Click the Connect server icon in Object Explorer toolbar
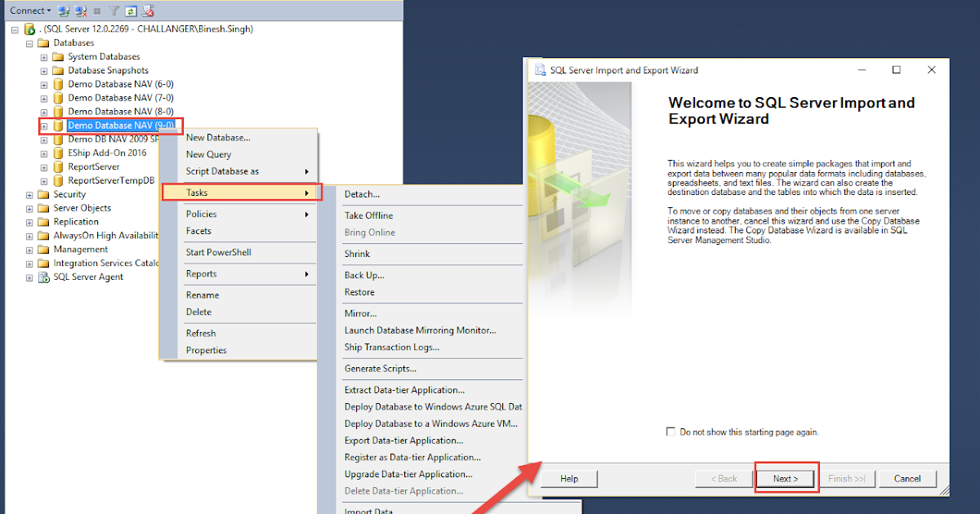Image resolution: width=980 pixels, height=514 pixels. pos(63,11)
